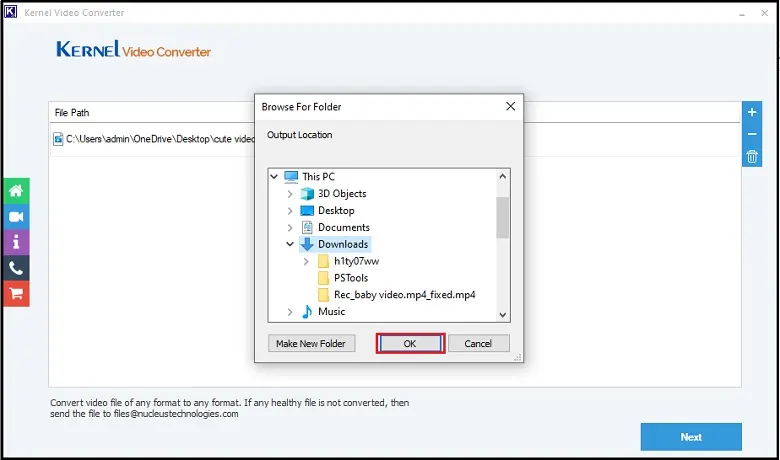
Task: Select the Documents folder icon
Action: coord(307,227)
